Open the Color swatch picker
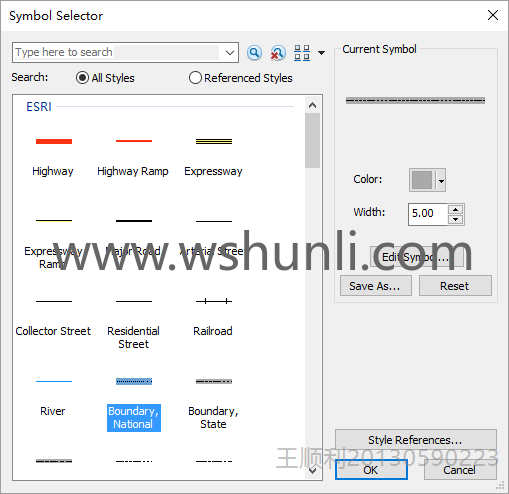Image resolution: width=509 pixels, height=494 pixels. click(x=422, y=180)
